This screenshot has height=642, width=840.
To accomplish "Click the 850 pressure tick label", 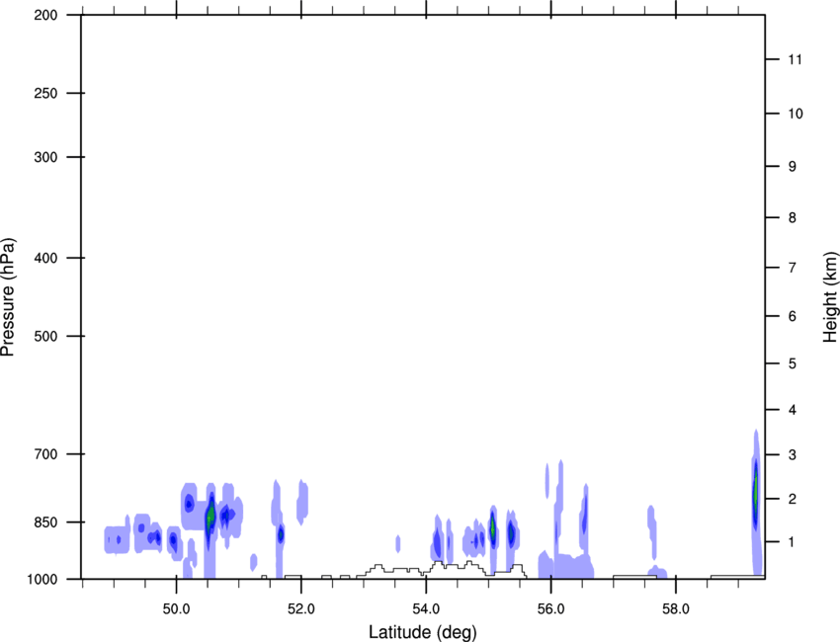I will (x=45, y=522).
